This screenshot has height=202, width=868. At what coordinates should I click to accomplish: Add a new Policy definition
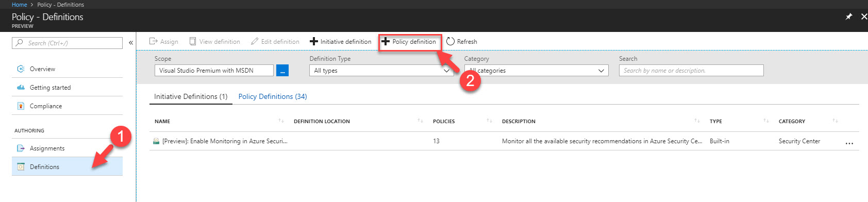[409, 42]
